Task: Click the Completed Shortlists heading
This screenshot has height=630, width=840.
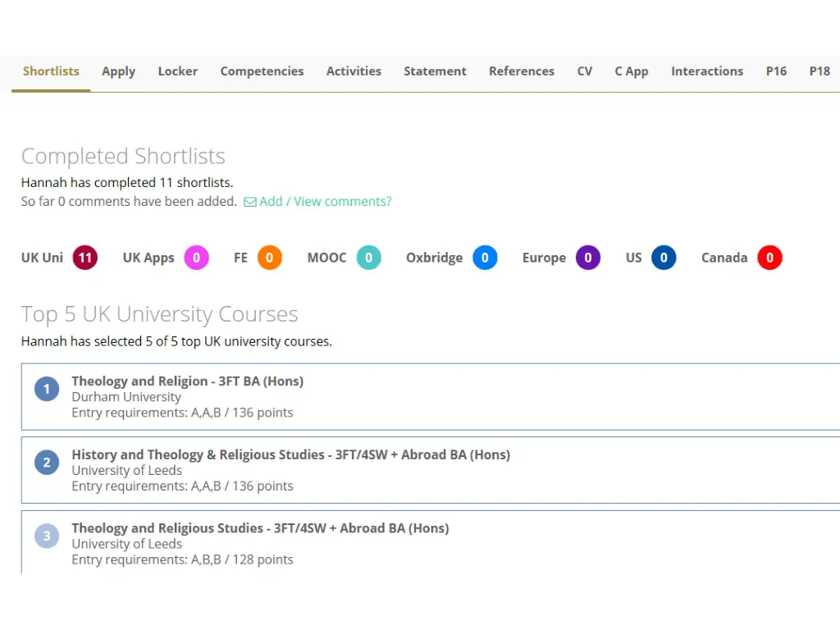Action: click(x=123, y=157)
